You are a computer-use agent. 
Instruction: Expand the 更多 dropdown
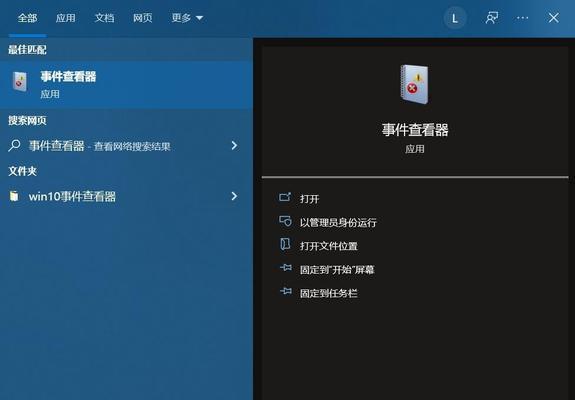pyautogui.click(x=187, y=18)
